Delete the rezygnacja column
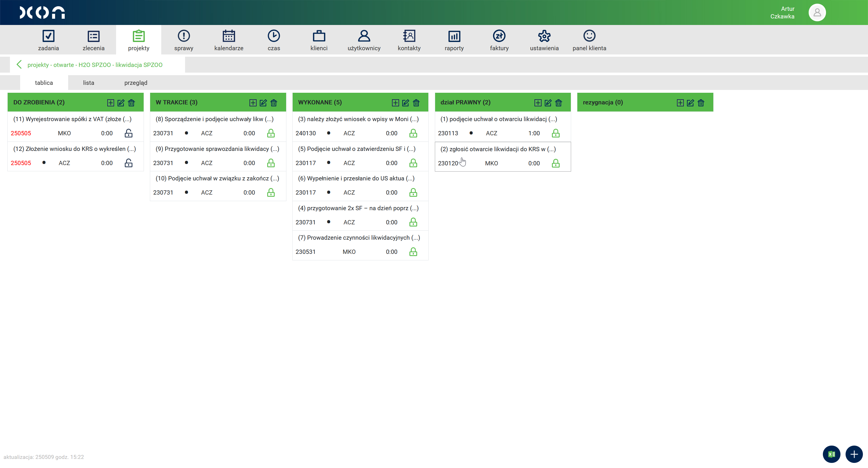Screen dimensions: 868x468 701,103
